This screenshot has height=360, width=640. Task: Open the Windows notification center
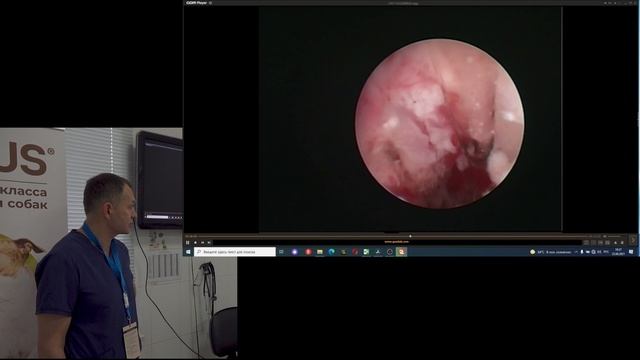tap(631, 252)
